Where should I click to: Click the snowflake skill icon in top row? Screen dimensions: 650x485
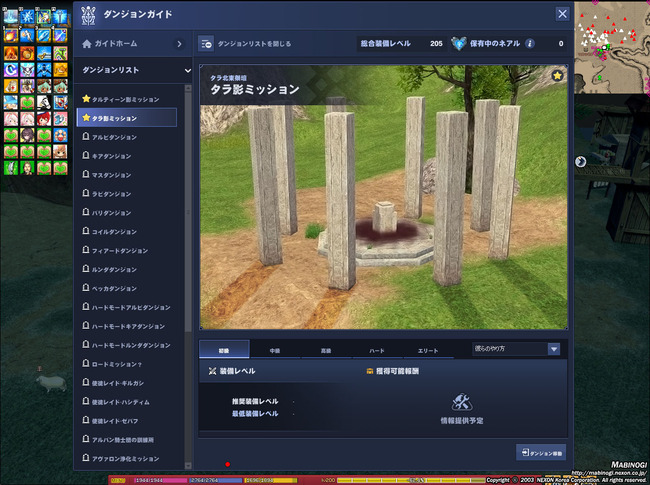(x=27, y=17)
